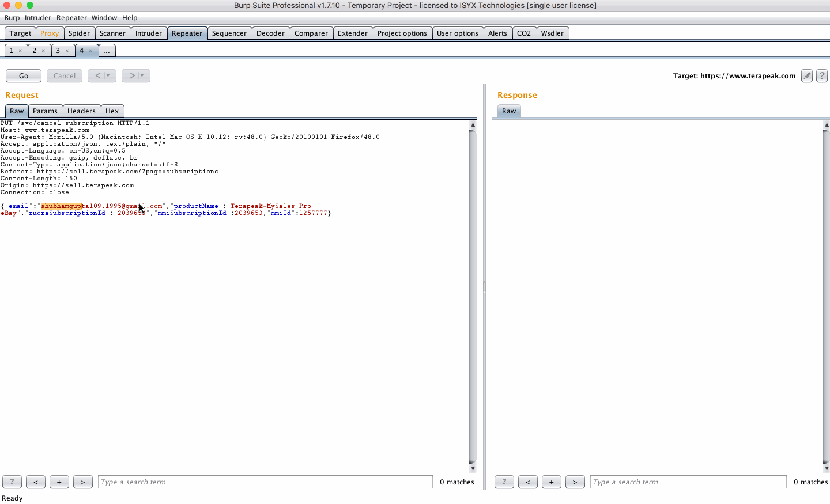This screenshot has width=830, height=504.
Task: Open history forward dropdown button
Action: [x=136, y=75]
